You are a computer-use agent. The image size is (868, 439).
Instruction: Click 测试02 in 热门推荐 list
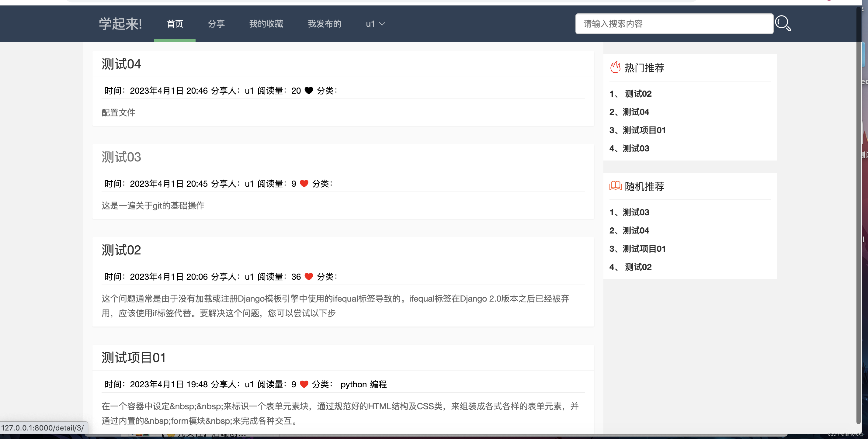click(x=638, y=94)
